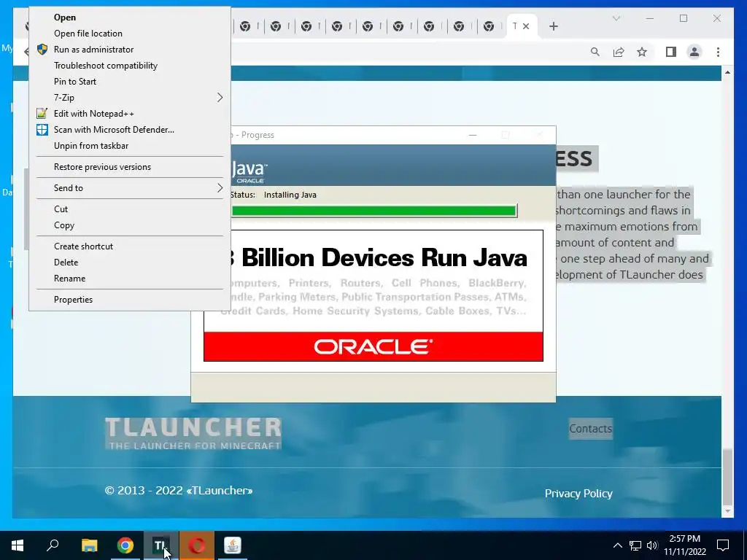Expand the Send to submenu arrow
The height and width of the screenshot is (560, 747).
[220, 188]
